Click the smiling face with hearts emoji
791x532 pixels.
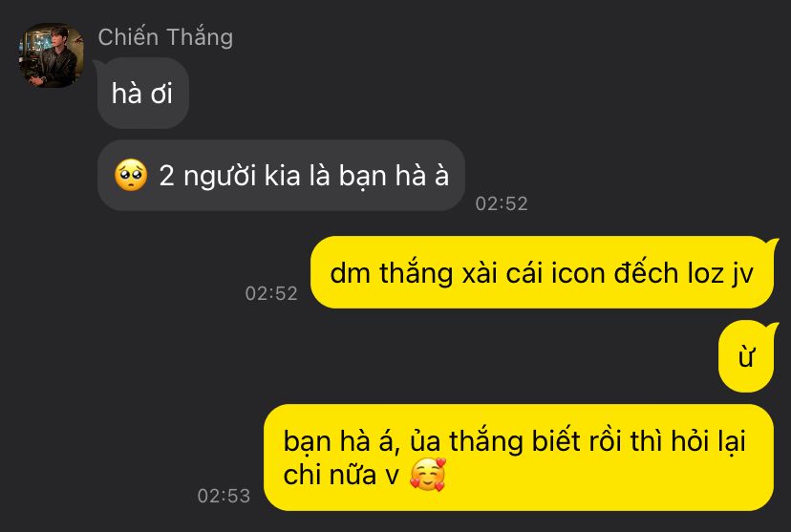coord(428,475)
